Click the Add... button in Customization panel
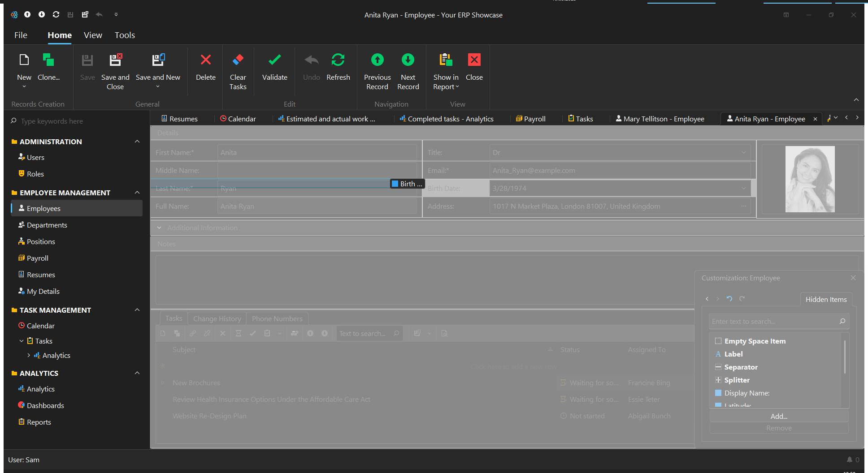868x473 pixels. point(779,416)
